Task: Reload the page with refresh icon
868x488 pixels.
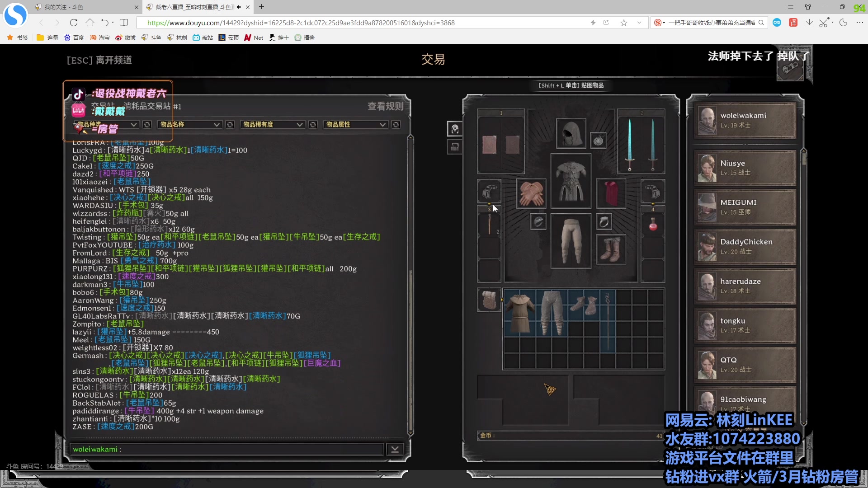Action: [74, 23]
